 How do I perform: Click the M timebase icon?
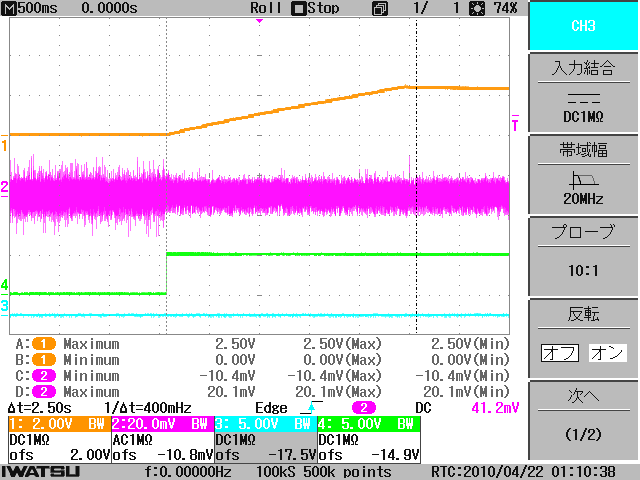8,8
